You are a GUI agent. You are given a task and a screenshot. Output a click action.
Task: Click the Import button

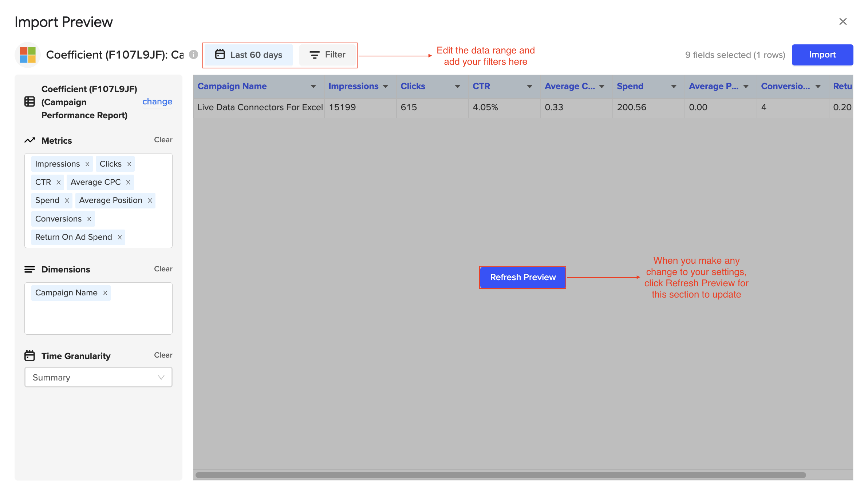coord(822,55)
